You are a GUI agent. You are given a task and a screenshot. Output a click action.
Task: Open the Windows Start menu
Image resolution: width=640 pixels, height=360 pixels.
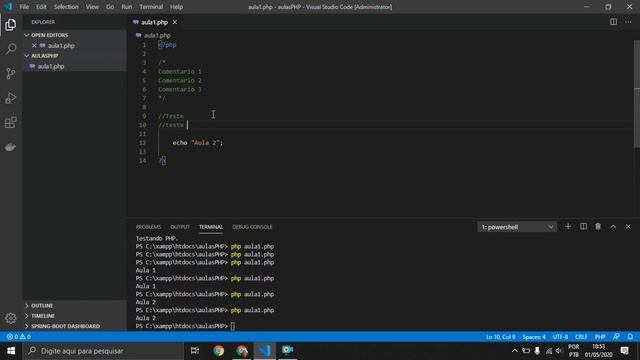tap(11, 351)
